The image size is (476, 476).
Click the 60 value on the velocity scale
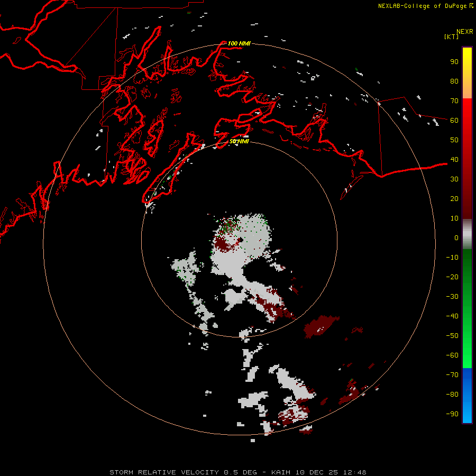[x=454, y=120]
